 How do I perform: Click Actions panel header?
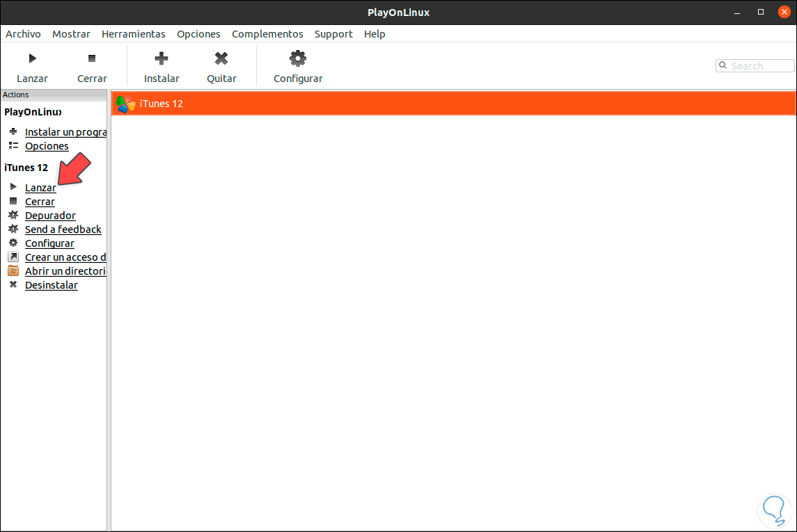[x=54, y=95]
